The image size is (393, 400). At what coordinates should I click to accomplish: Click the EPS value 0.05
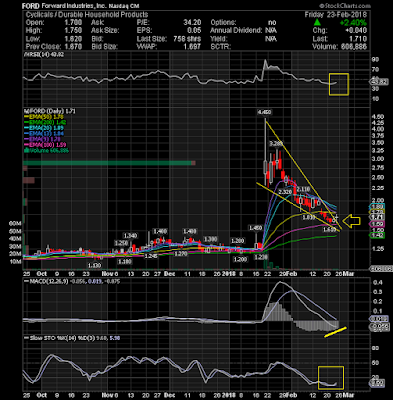(x=194, y=31)
